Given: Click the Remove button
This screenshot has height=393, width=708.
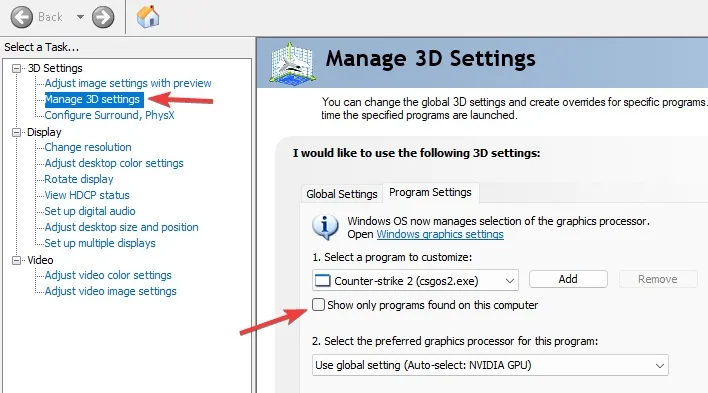Looking at the screenshot, I should pos(658,279).
